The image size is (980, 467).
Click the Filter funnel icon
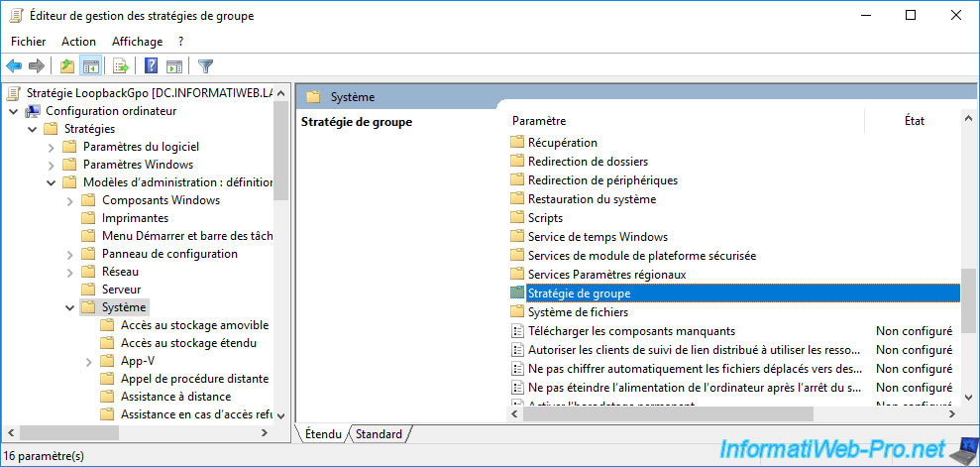[x=205, y=66]
